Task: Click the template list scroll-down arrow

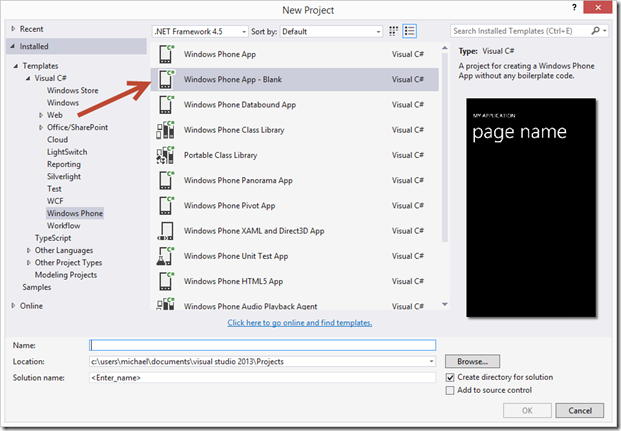Action: point(445,304)
